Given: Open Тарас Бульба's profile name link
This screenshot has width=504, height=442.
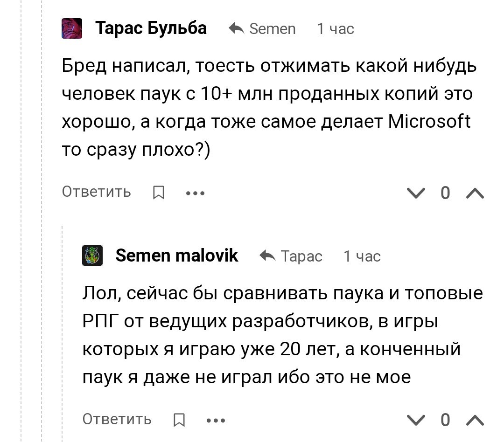Looking at the screenshot, I should click(151, 28).
